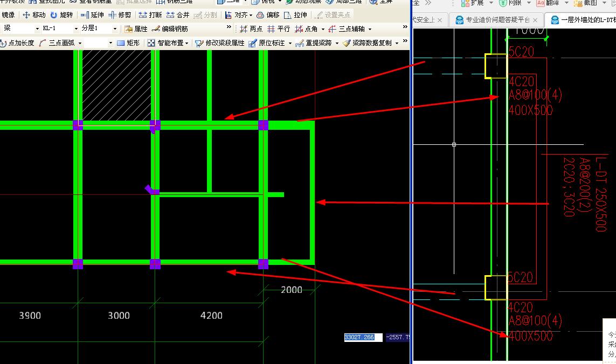Close the 专业造价问题答疑平台 tab
This screenshot has height=364, width=616.
535,20
